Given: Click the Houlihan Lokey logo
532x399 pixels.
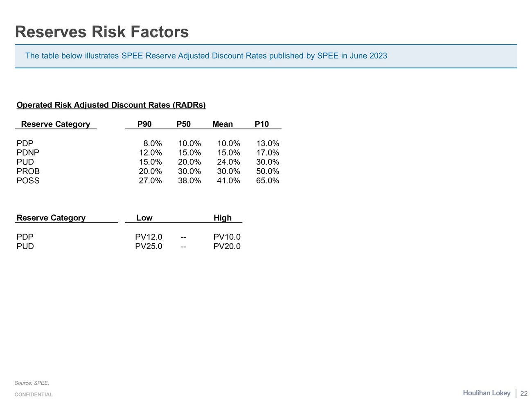Looking at the screenshot, I should click(487, 393).
